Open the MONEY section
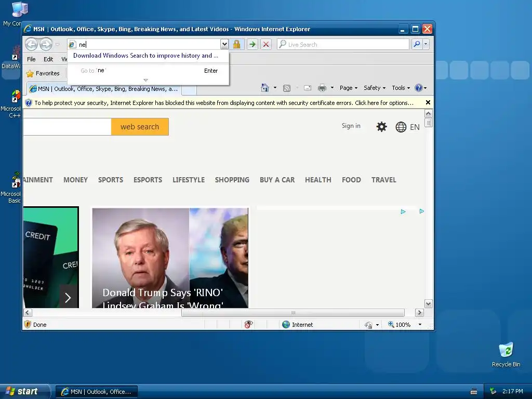 point(75,180)
